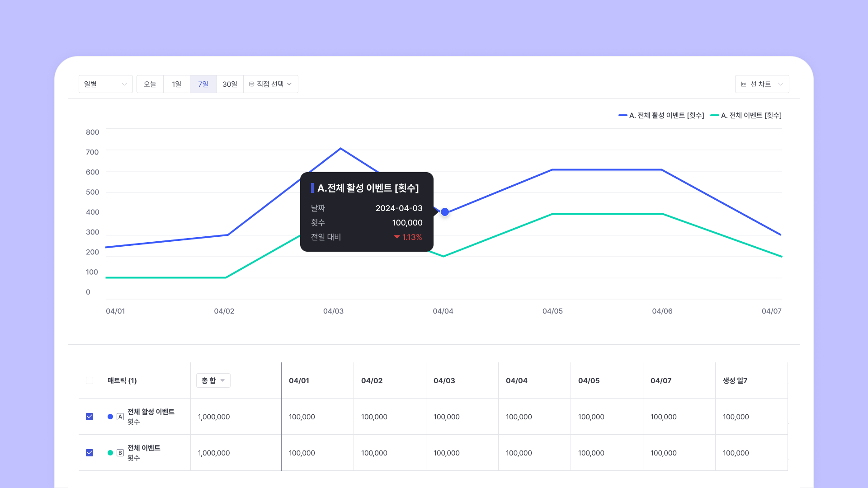Click the calendar icon beside 직접 선택

[x=252, y=84]
